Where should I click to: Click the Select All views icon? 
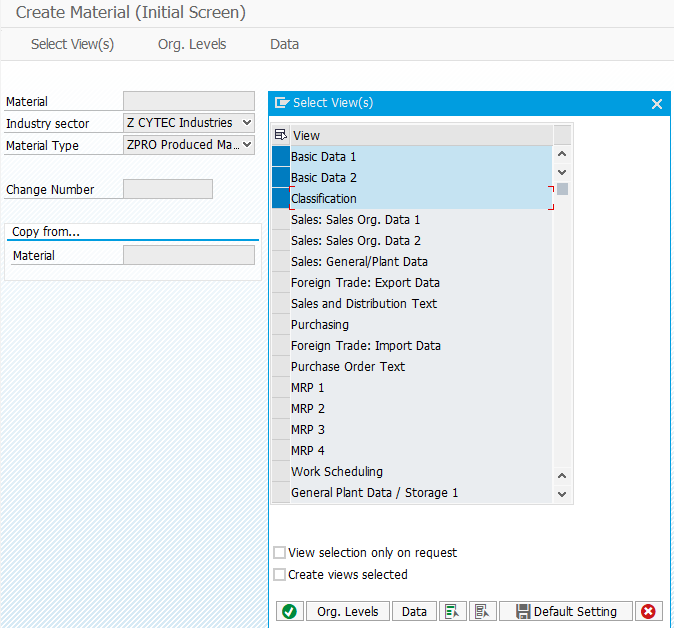pos(452,611)
